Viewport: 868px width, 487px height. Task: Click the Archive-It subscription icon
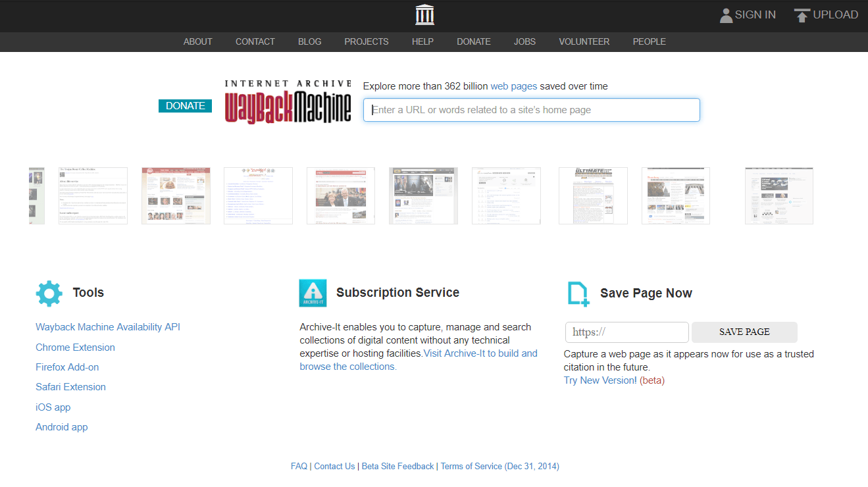pos(313,293)
